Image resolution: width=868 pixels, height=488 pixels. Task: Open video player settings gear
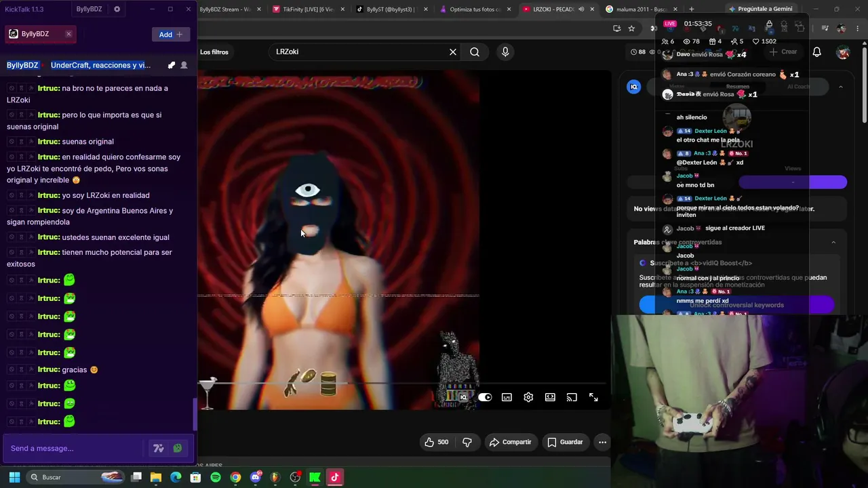point(528,397)
